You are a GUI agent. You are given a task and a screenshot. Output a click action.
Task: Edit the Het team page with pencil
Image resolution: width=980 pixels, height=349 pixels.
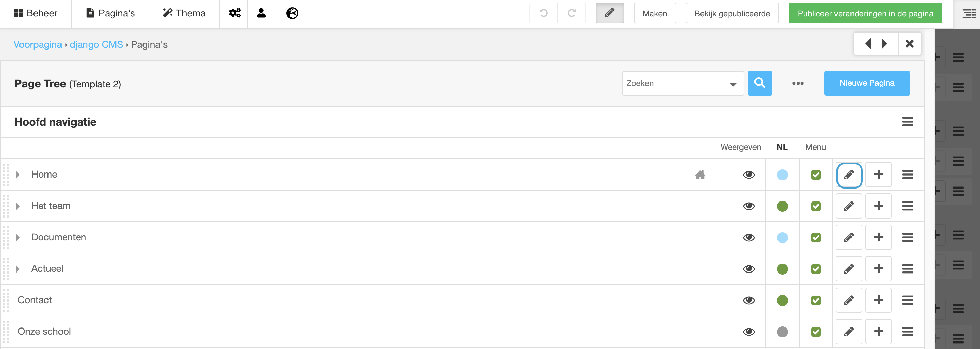pyautogui.click(x=849, y=206)
